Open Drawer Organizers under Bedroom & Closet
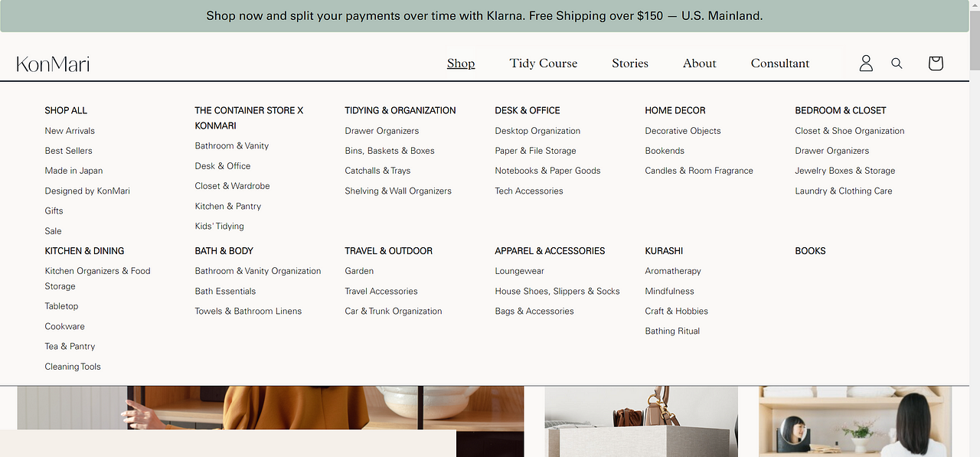 832,151
